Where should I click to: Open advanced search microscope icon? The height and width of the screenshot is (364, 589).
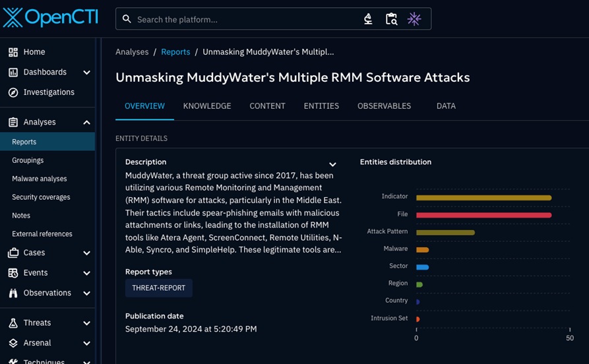tap(368, 18)
